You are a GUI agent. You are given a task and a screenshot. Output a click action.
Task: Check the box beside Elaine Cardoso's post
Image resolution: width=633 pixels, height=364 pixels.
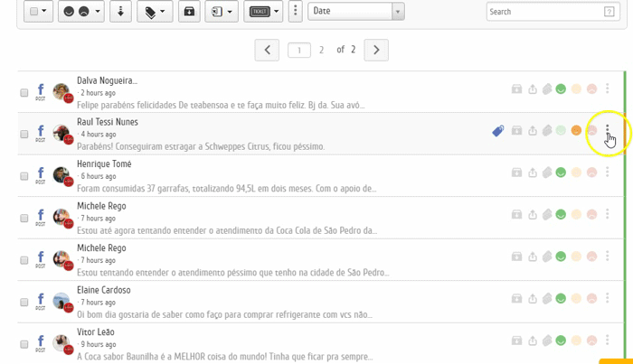pos(24,303)
